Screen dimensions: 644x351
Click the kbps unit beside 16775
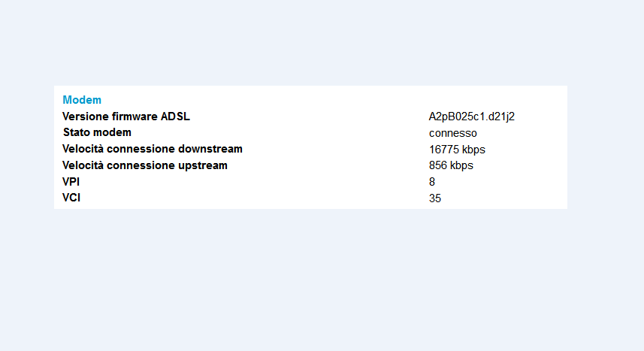474,150
